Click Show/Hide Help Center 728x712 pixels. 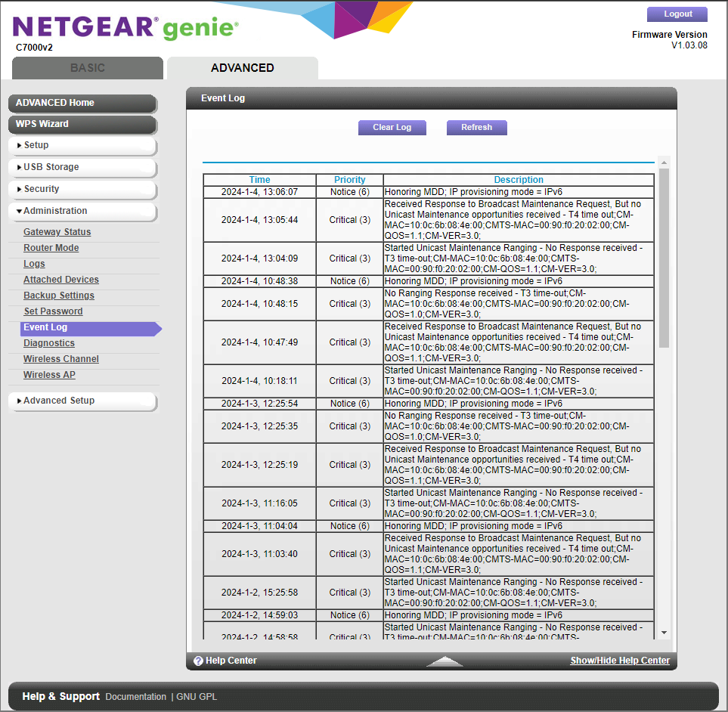click(x=619, y=660)
